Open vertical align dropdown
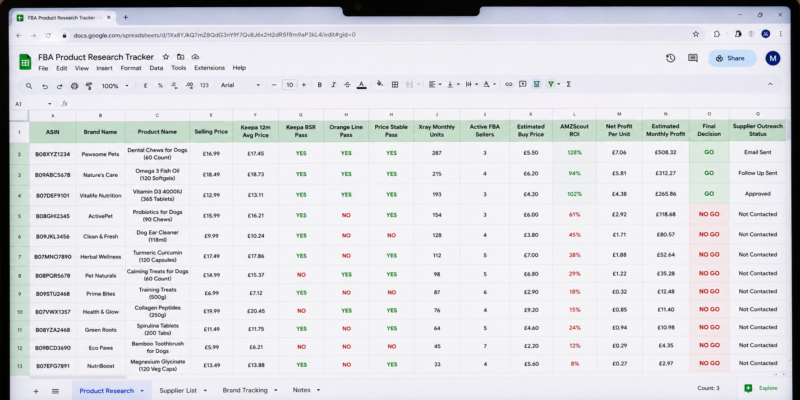Viewport: 800px width, 400px height. [453, 85]
